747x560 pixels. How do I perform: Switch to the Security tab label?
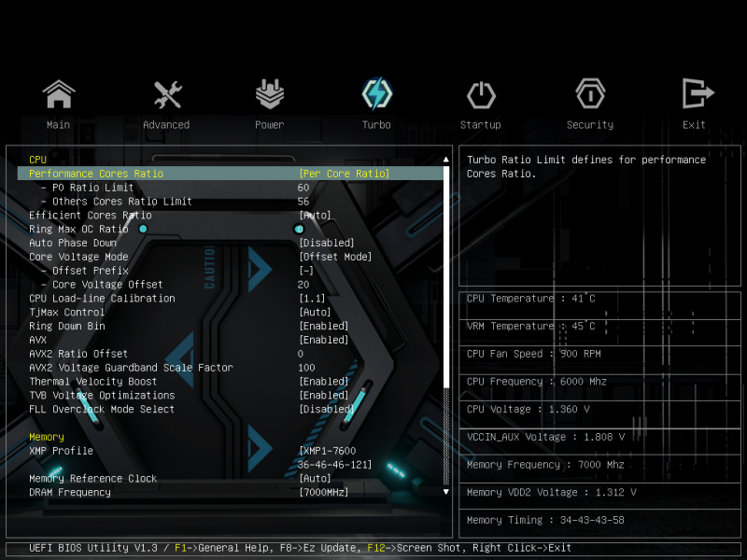point(590,125)
